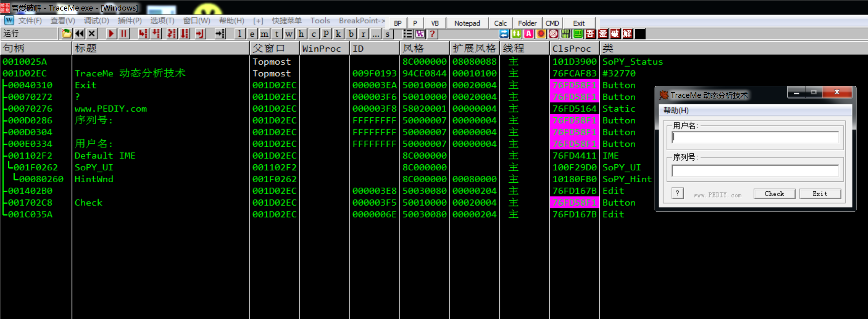The width and height of the screenshot is (868, 319).
Task: Click the 扩展风格 column header
Action: [474, 48]
